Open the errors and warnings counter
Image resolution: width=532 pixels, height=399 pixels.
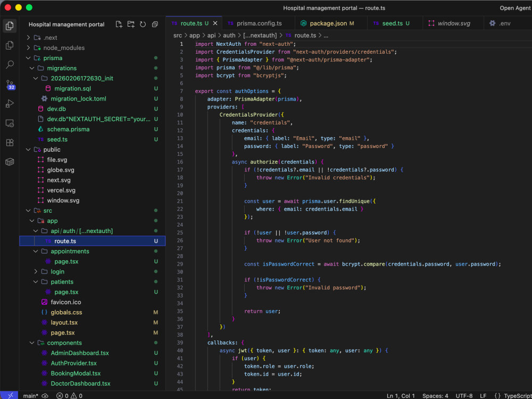pyautogui.click(x=69, y=396)
